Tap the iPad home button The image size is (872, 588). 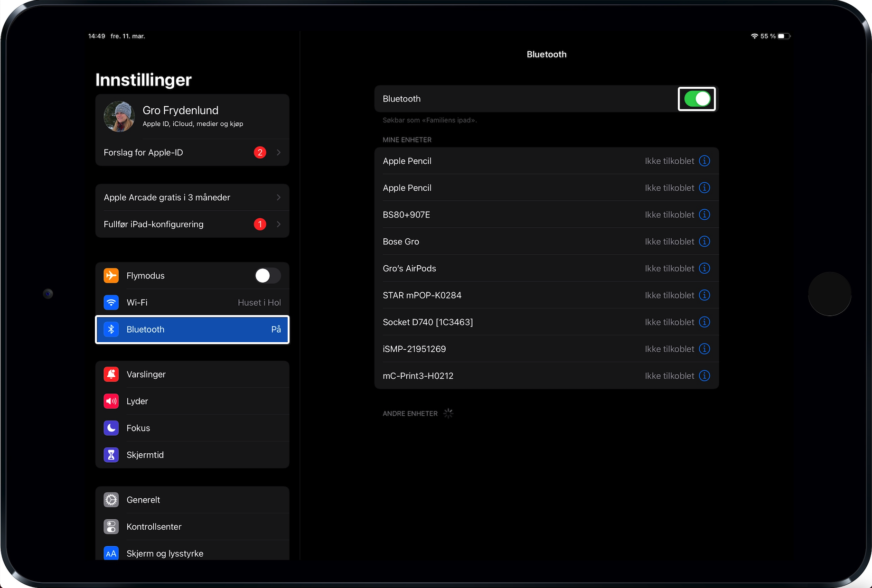point(830,294)
